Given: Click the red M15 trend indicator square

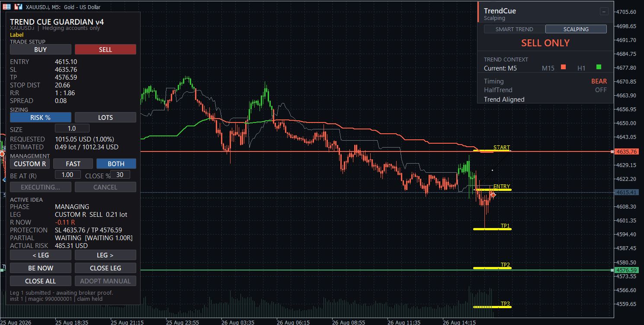Looking at the screenshot, I should 563,67.
